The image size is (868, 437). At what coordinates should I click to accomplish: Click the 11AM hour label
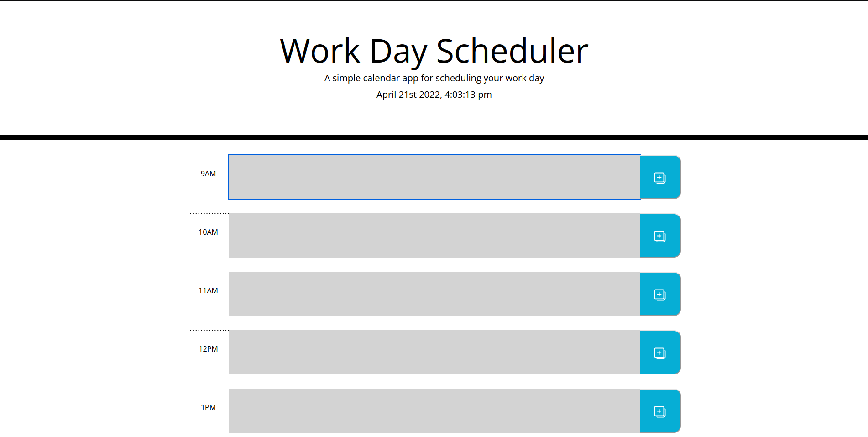[208, 290]
